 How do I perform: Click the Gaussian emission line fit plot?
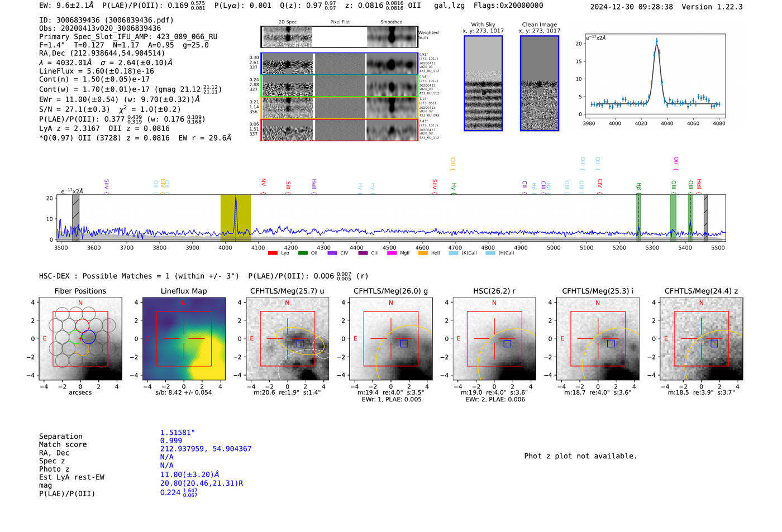point(655,76)
